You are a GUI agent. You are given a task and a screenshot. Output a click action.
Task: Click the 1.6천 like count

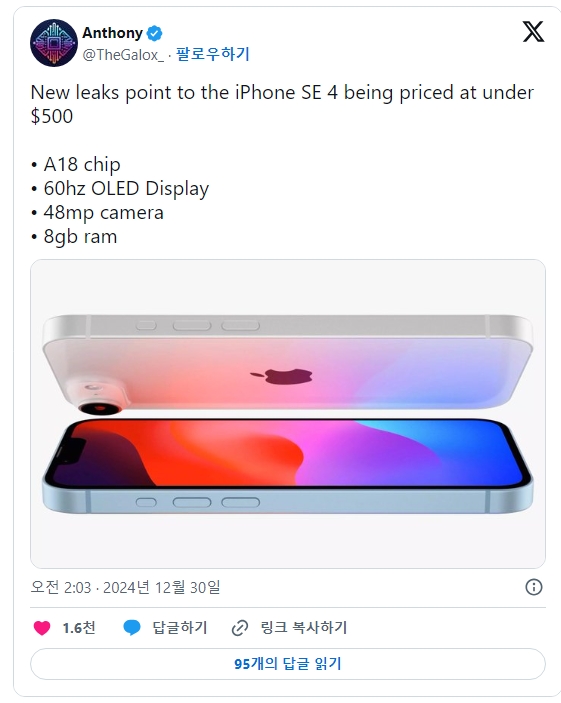[x=79, y=628]
